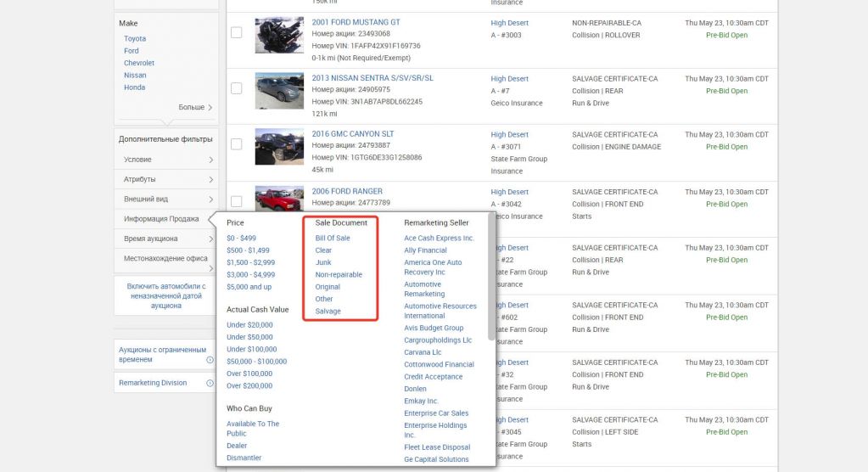The height and width of the screenshot is (472, 868).
Task: Filter make by Nissan
Action: click(x=135, y=76)
